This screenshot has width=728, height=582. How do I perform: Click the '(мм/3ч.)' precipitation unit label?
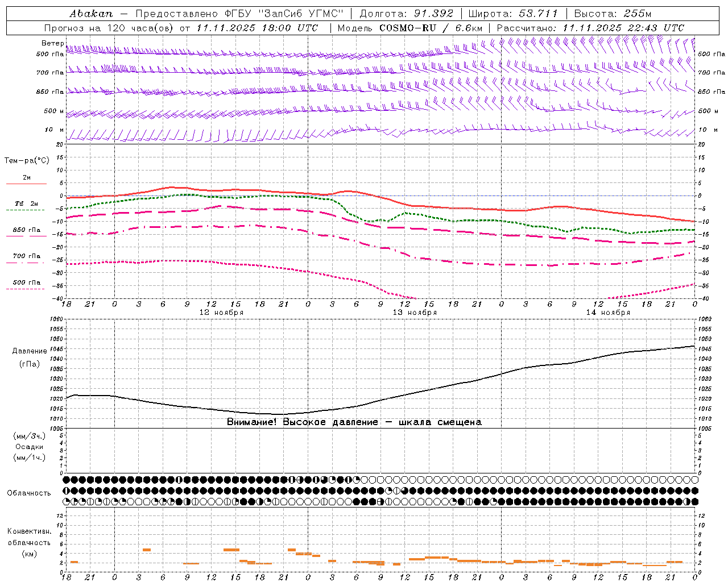pyautogui.click(x=29, y=436)
